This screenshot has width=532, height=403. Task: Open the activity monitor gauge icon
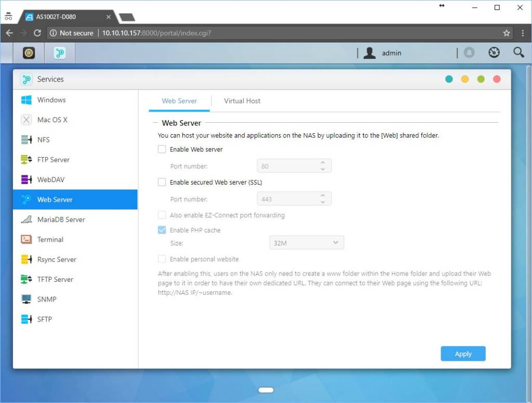[494, 53]
